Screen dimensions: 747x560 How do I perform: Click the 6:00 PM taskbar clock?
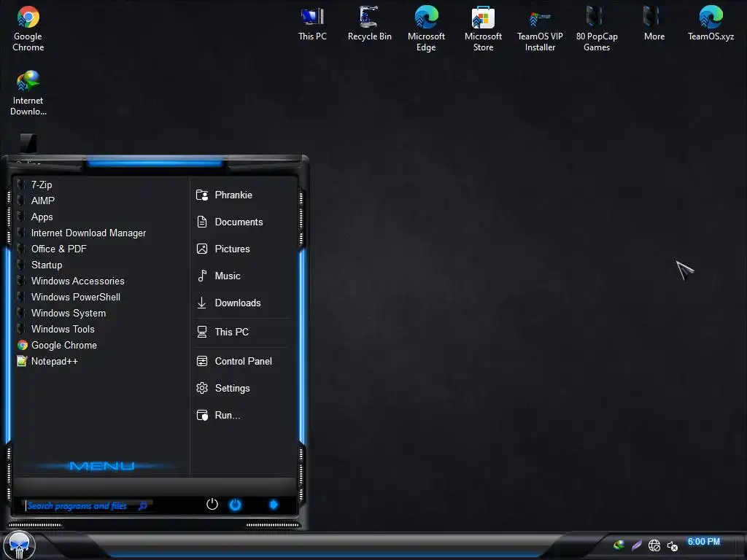coord(704,542)
